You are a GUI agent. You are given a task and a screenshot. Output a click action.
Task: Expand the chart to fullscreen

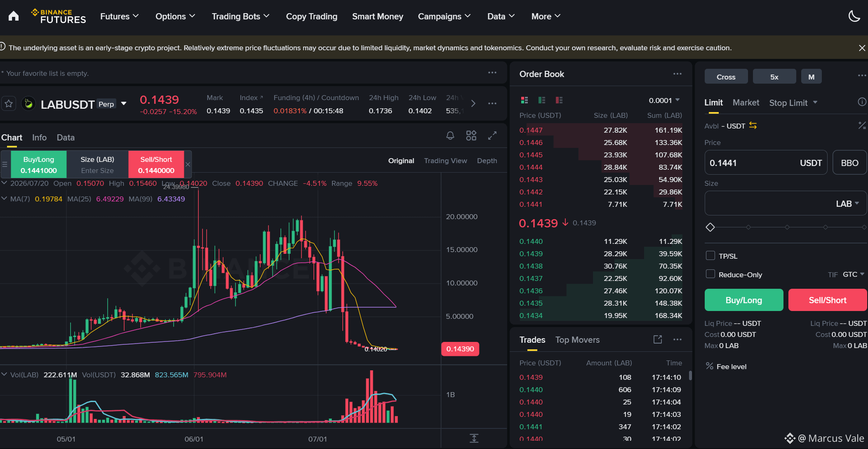[x=492, y=136]
